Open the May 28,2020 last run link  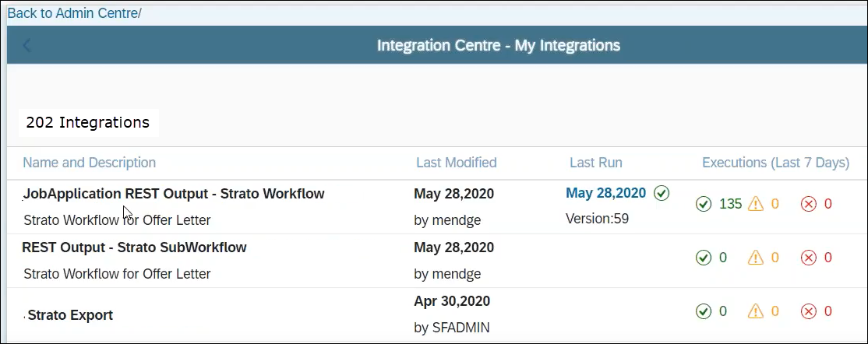tap(606, 193)
